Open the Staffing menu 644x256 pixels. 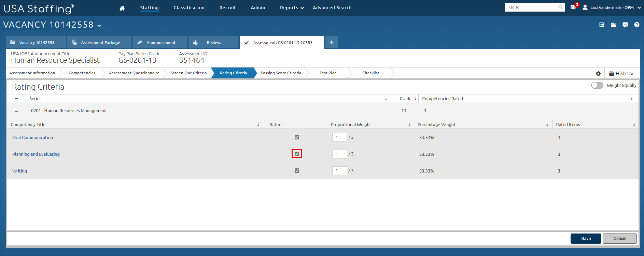149,8
